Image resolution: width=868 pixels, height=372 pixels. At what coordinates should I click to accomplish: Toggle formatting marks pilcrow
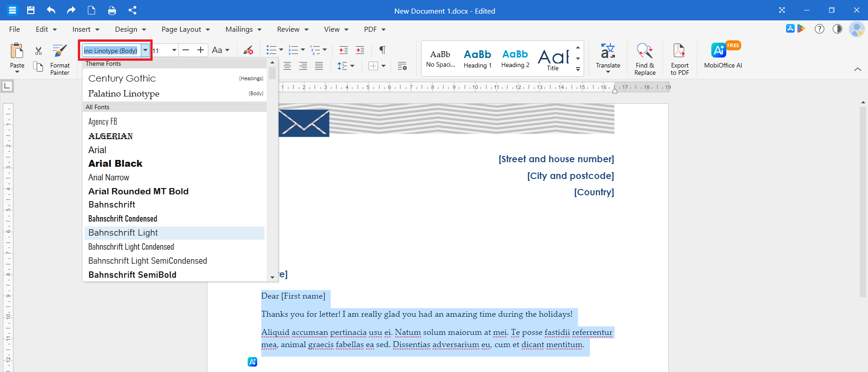coord(382,50)
